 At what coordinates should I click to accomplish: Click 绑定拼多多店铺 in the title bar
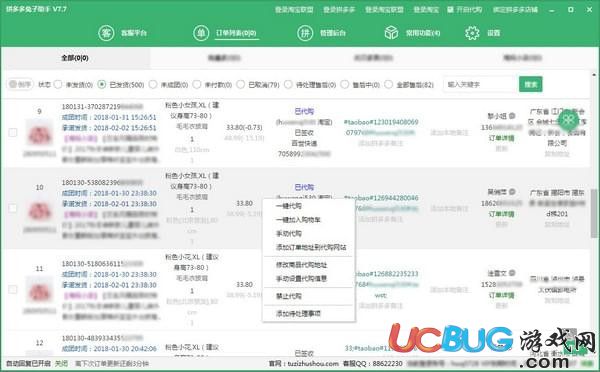[x=515, y=10]
